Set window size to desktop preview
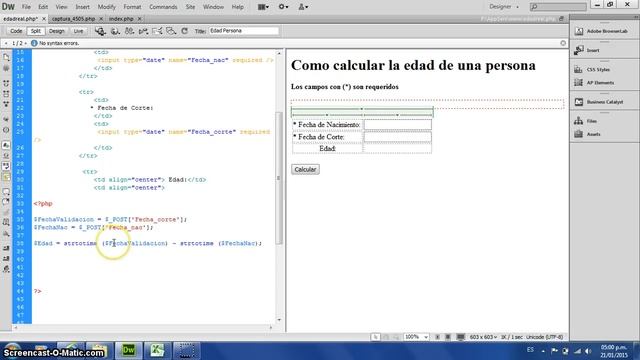Image resolution: width=640 pixels, height=360 pixels. click(460, 337)
